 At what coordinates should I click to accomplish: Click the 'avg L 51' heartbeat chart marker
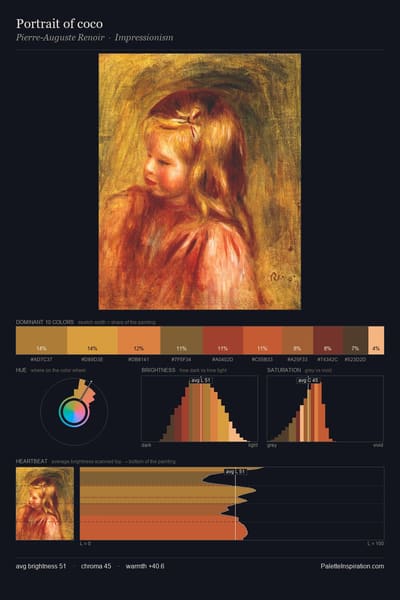235,472
